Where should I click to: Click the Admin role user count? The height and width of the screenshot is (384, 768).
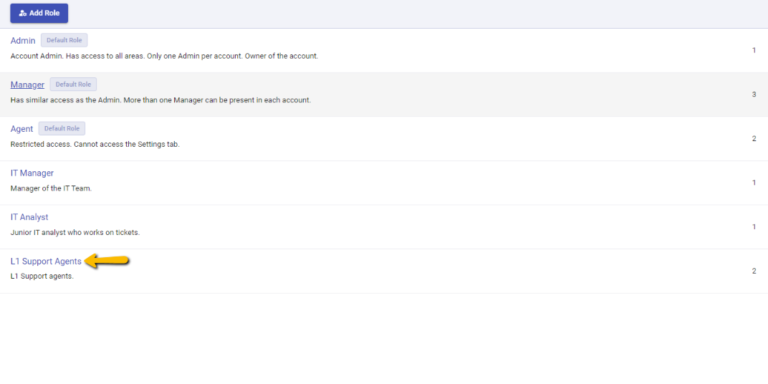pos(754,50)
